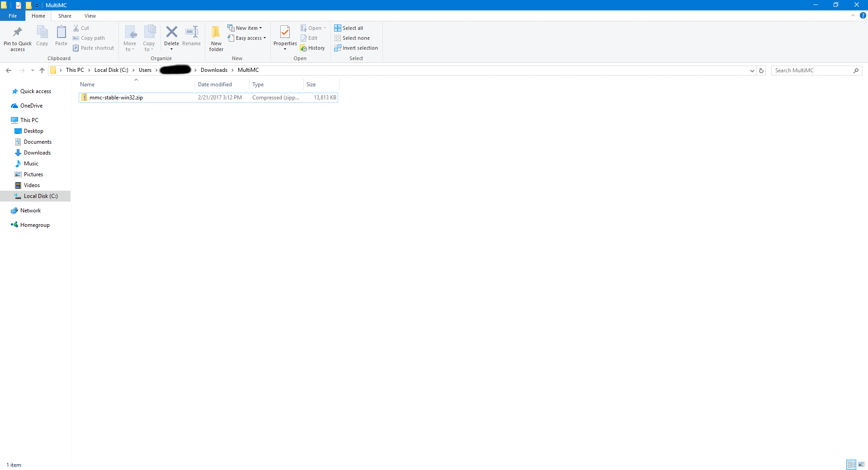The image size is (868, 470).
Task: Switch to the View ribbon tab
Action: point(90,16)
